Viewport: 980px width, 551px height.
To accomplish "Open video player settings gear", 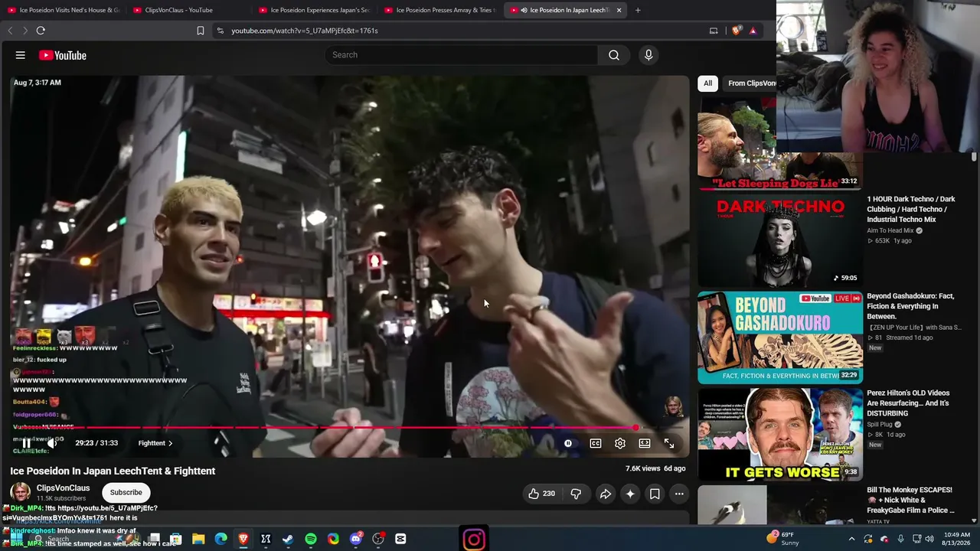I will pos(620,443).
